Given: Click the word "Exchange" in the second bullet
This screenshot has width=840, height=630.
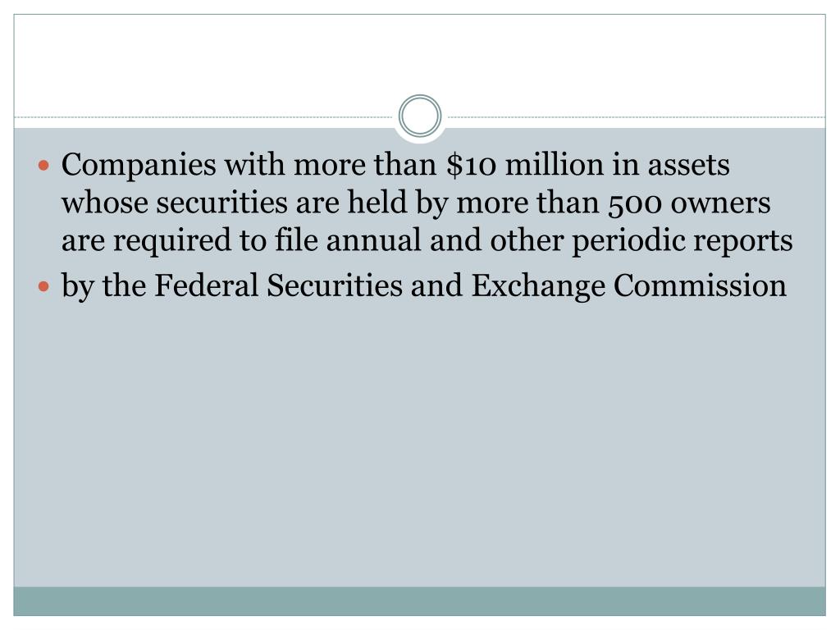Looking at the screenshot, I should pos(538,286).
